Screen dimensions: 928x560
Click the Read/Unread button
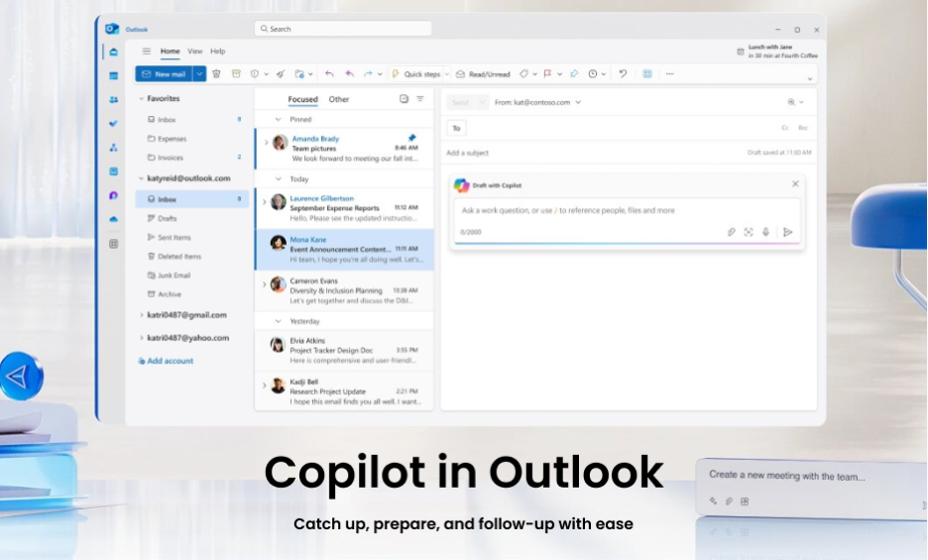point(483,74)
